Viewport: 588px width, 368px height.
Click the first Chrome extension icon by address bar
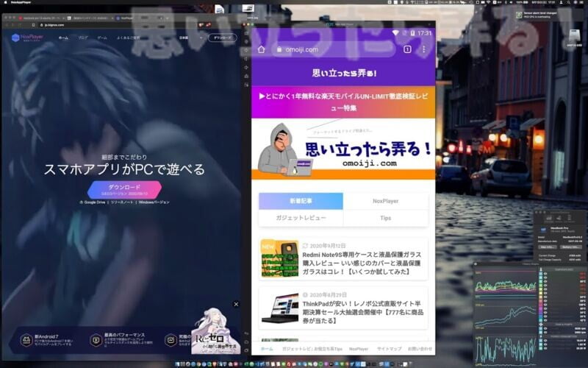[201, 25]
